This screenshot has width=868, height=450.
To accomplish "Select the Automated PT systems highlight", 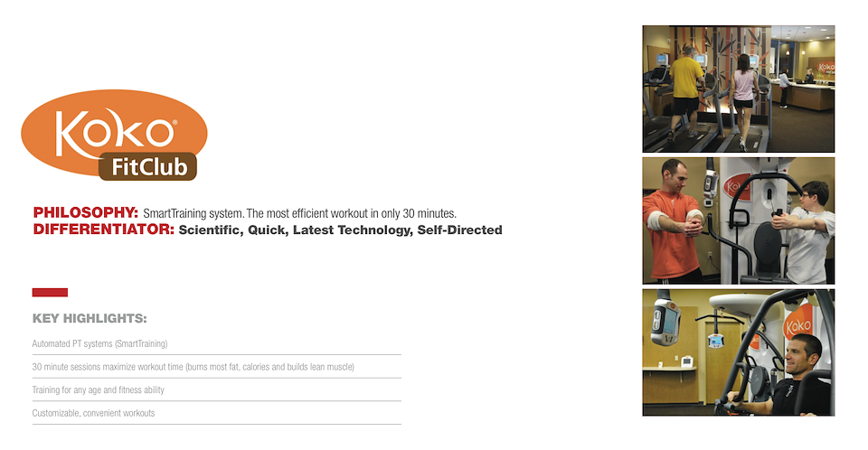I will pyautogui.click(x=99, y=343).
